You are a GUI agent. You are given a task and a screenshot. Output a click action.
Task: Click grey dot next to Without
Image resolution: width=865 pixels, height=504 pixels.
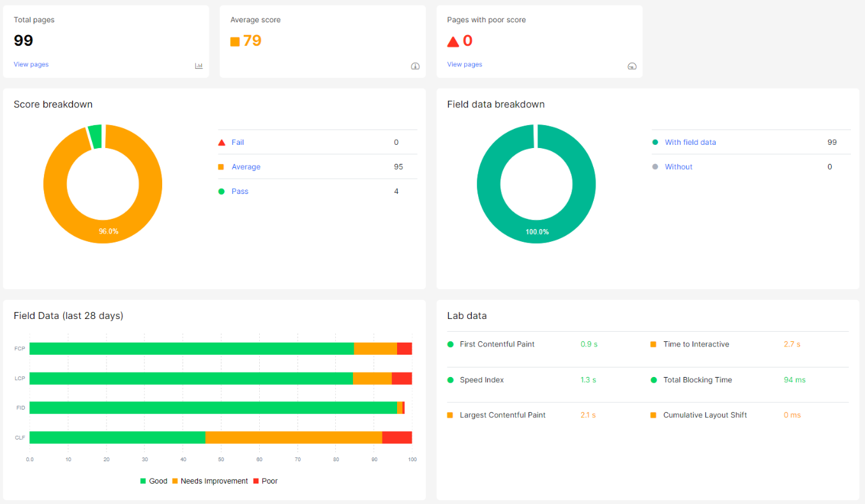pos(655,167)
